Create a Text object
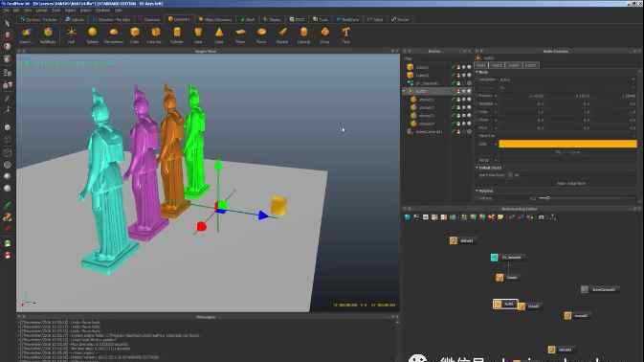 click(345, 34)
